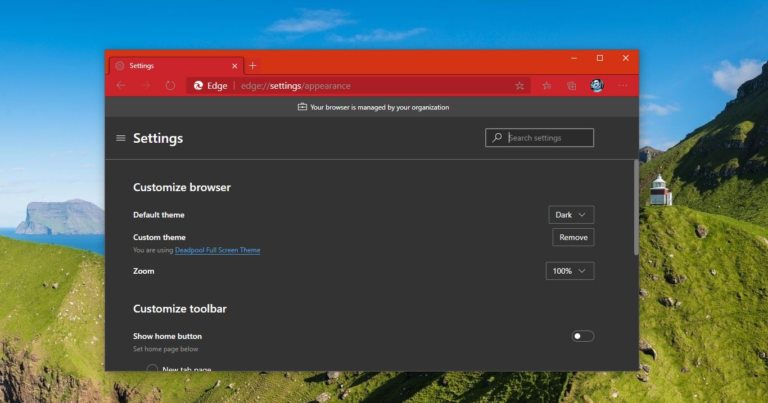Focus the Search settings field
The height and width of the screenshot is (403, 768).
[x=539, y=138]
